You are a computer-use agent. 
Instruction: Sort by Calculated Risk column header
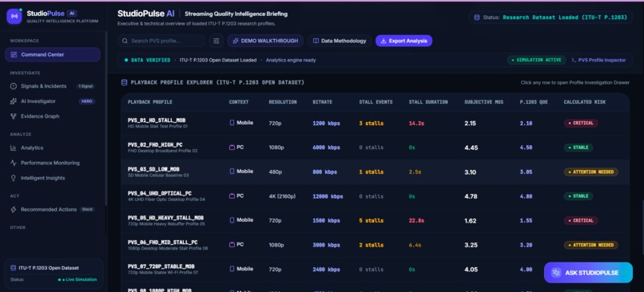(584, 102)
